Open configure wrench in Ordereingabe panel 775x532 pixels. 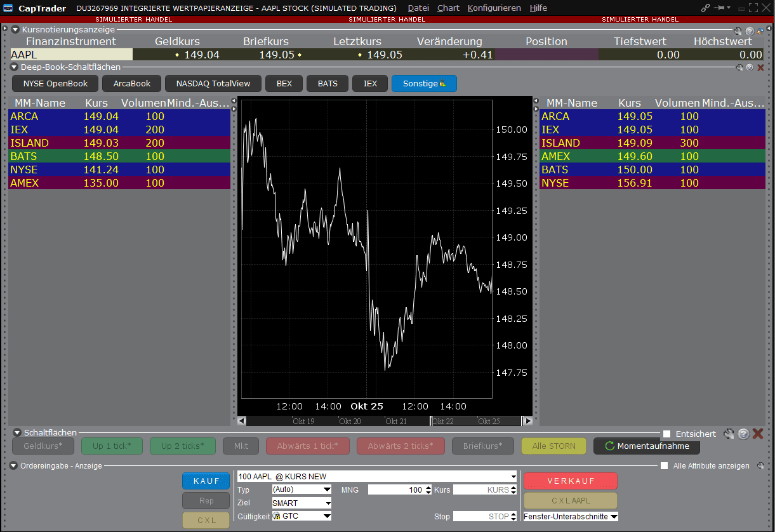coord(761,466)
